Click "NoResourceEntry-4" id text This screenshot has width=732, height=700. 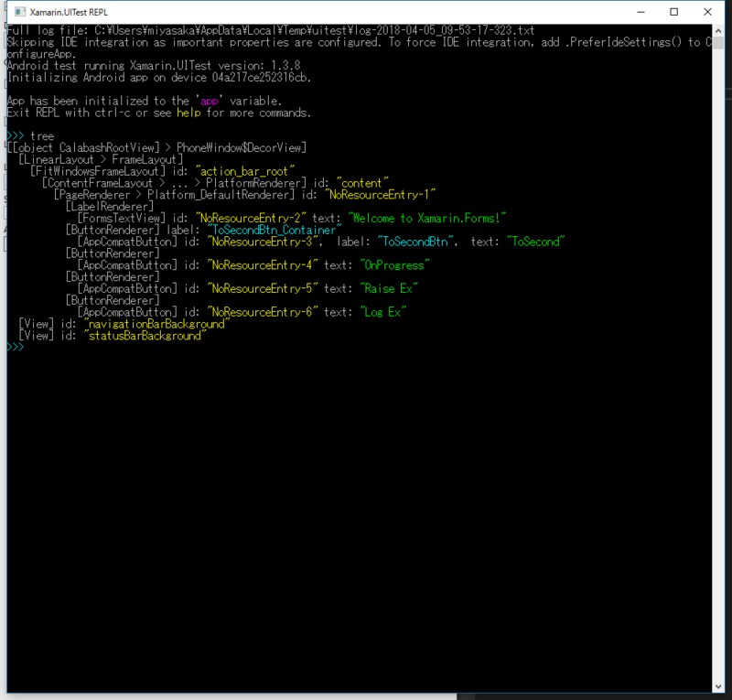click(263, 265)
